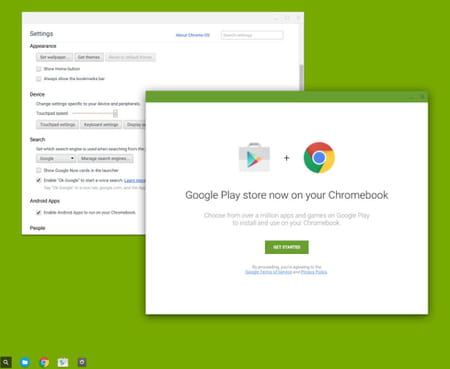Toggle Always show the bookmarks bar checkbox
The width and height of the screenshot is (450, 369).
click(39, 79)
